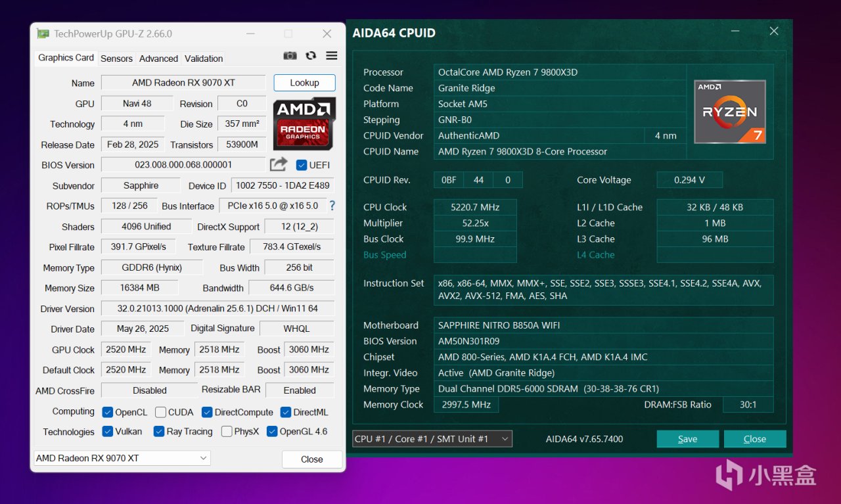
Task: Click the Pixel Fillrate value 391.7 GPixel/s
Action: tap(139, 247)
